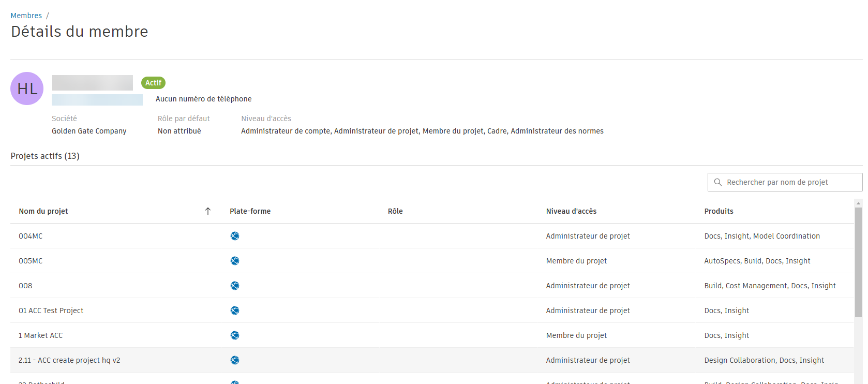The width and height of the screenshot is (868, 384).
Task: Click platform icon for 2.11 - ACC create project
Action: point(235,360)
